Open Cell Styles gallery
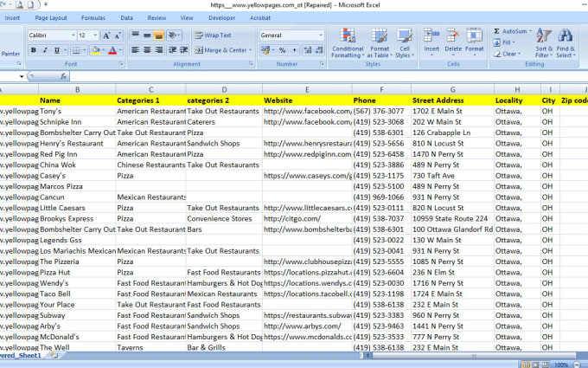Screen dimensions: 588x368 pos(405,42)
